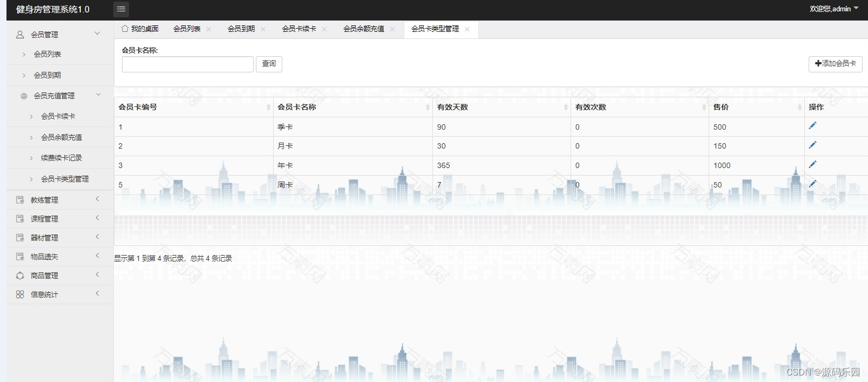Click the record count summary text
868x382 pixels.
point(173,258)
